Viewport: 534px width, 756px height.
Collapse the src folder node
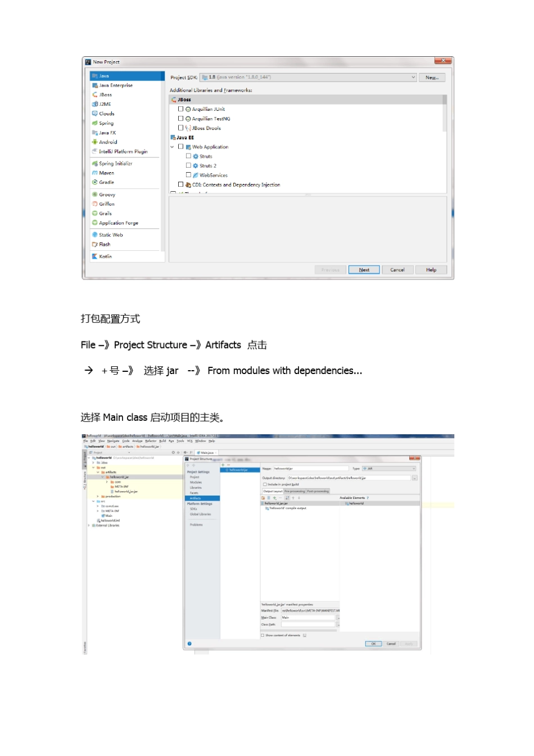[x=94, y=501]
